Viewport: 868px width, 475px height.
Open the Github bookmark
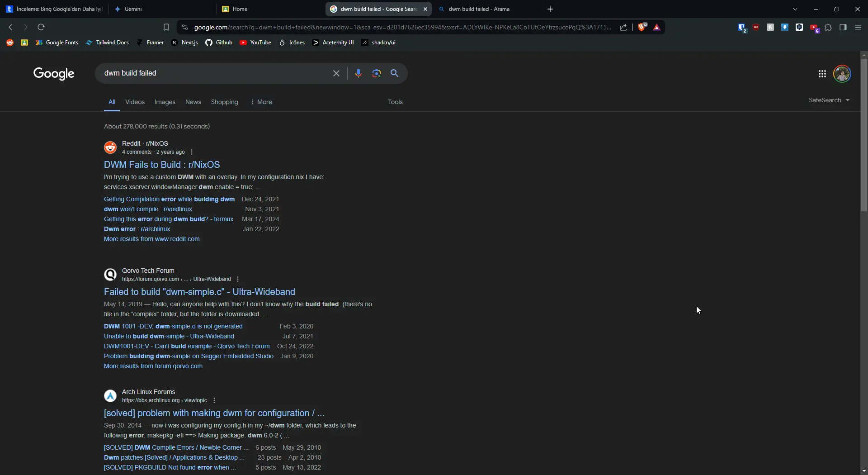(219, 43)
